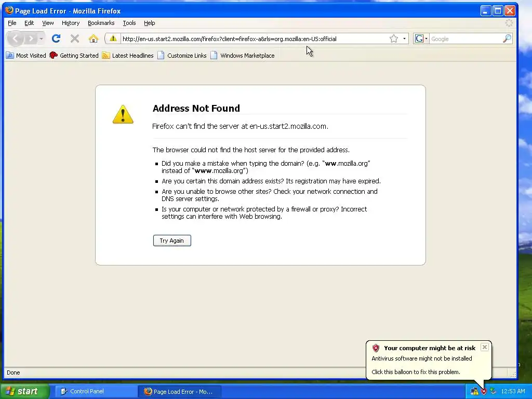Click the Stop loading icon

coord(75,38)
